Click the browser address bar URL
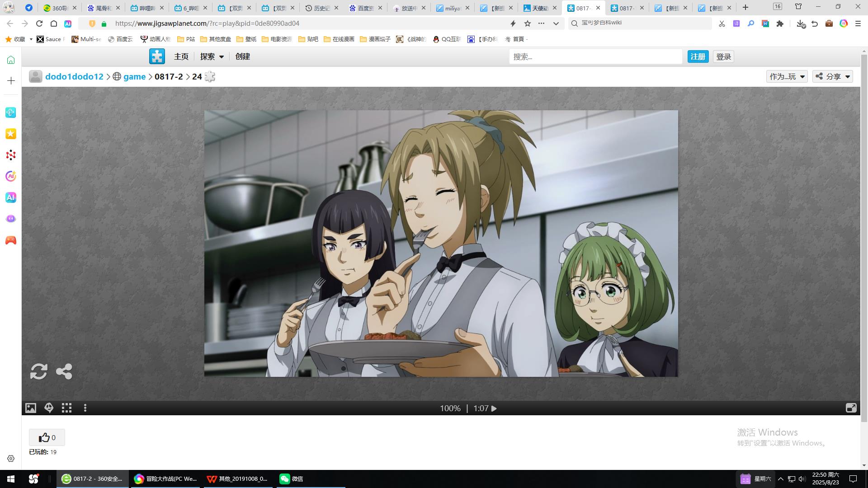Image resolution: width=868 pixels, height=488 pixels. (x=207, y=23)
